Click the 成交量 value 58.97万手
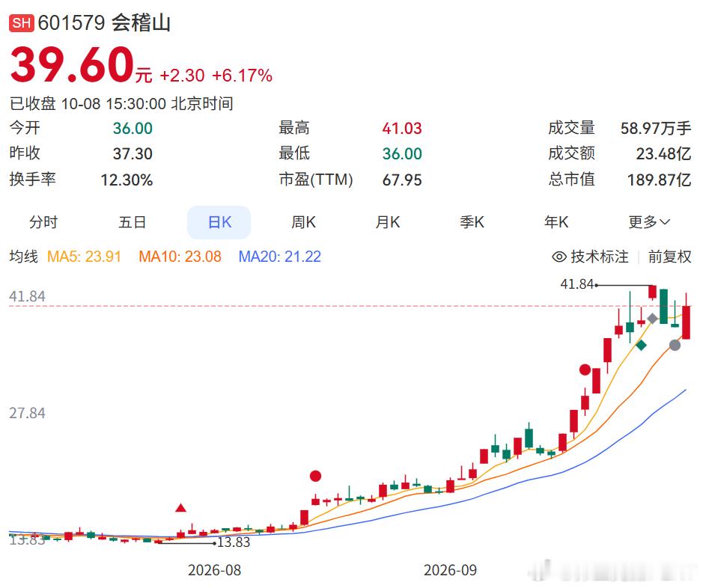703x588 pixels. point(656,129)
